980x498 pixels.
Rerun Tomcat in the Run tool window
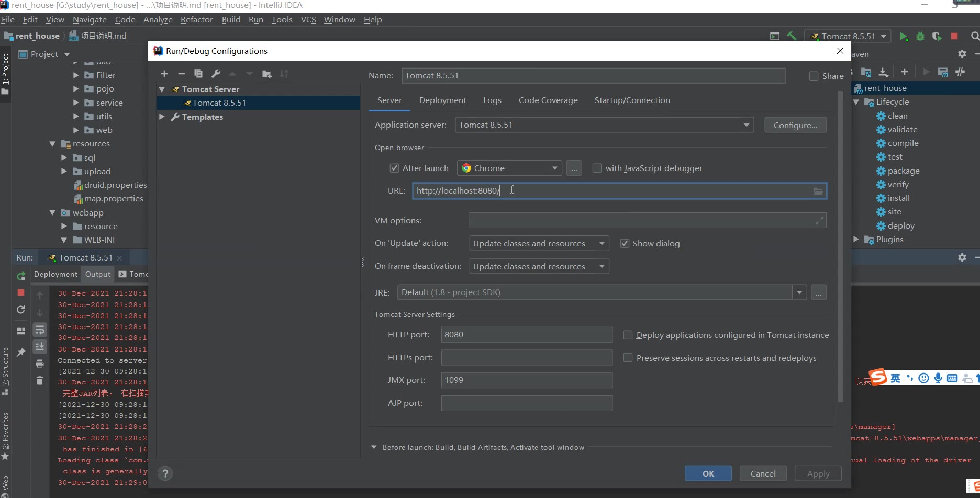[x=21, y=276]
